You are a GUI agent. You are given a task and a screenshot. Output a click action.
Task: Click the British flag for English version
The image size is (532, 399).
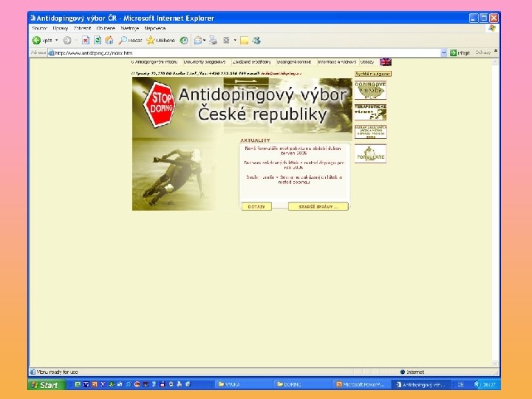tap(386, 62)
